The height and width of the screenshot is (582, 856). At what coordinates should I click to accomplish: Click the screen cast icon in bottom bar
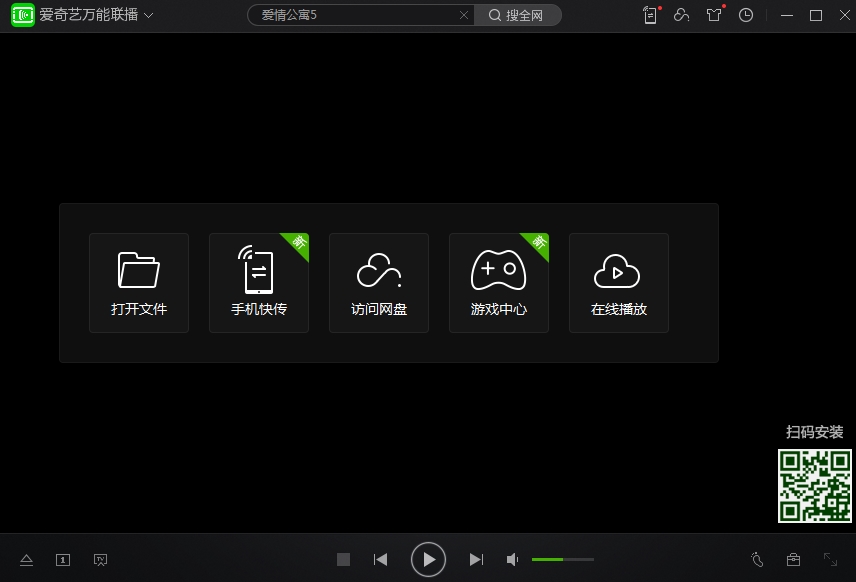pos(100,560)
